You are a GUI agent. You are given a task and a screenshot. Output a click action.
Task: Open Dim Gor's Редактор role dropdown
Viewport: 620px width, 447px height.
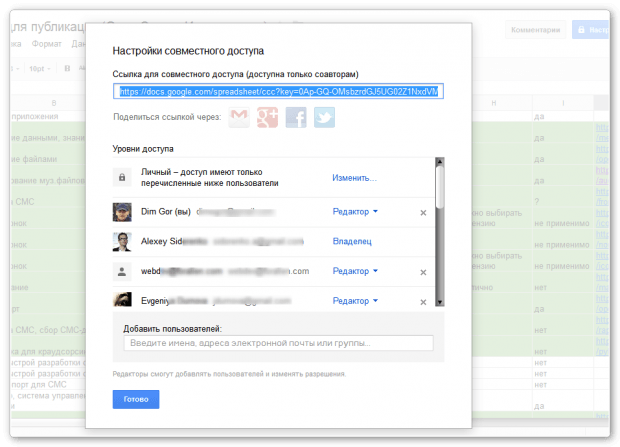(x=355, y=212)
